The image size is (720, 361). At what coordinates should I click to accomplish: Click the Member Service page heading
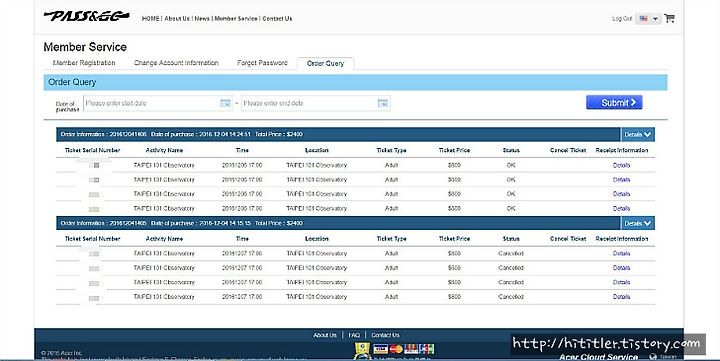click(x=85, y=47)
